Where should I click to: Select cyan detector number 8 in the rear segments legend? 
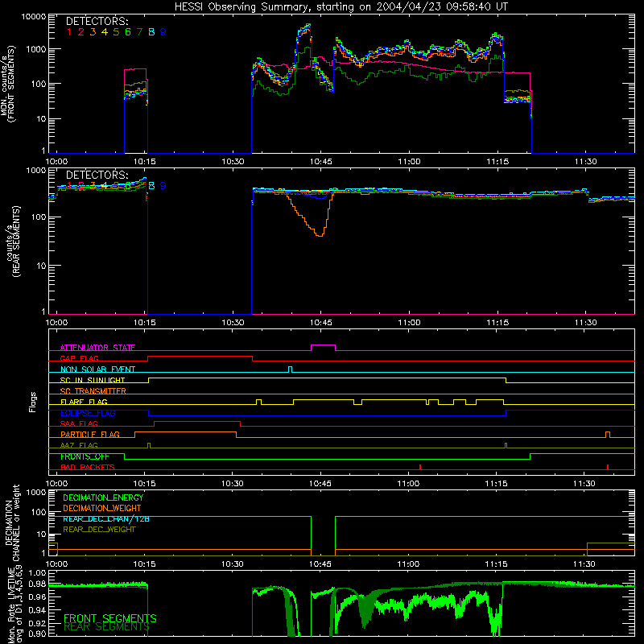(x=151, y=186)
